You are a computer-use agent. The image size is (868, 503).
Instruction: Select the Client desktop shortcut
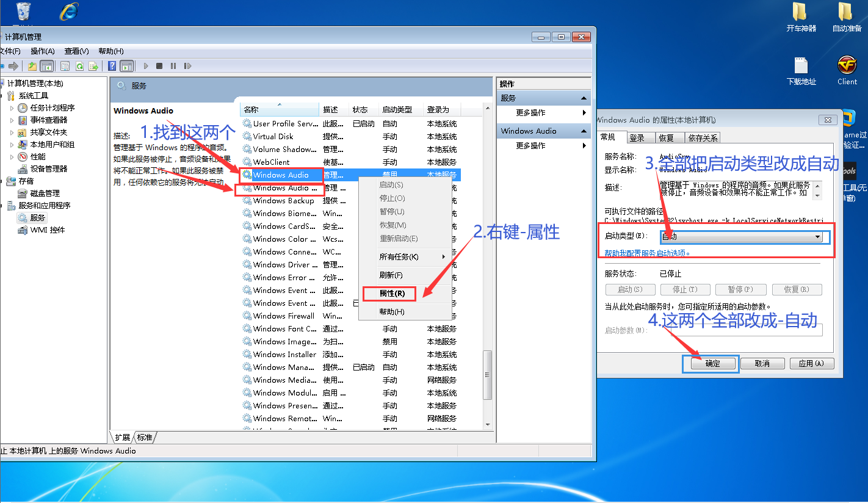847,70
